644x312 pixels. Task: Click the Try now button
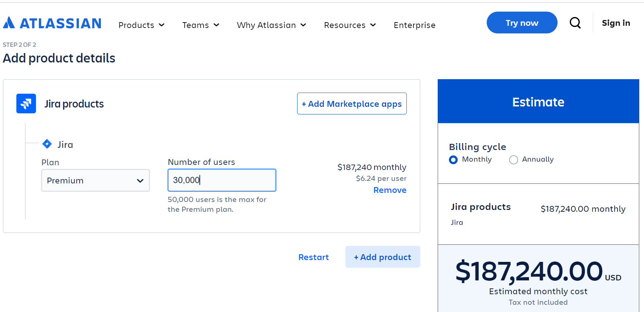(522, 23)
